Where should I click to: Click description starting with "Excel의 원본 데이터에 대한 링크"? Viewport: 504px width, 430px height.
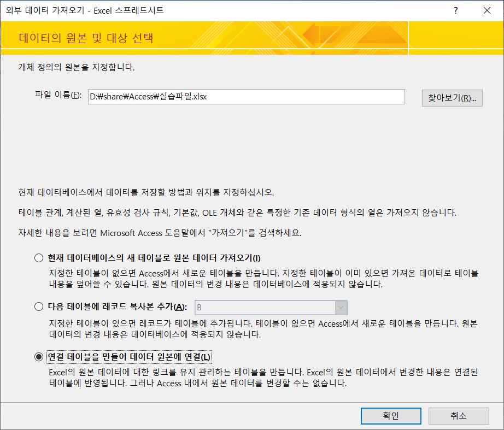click(263, 378)
